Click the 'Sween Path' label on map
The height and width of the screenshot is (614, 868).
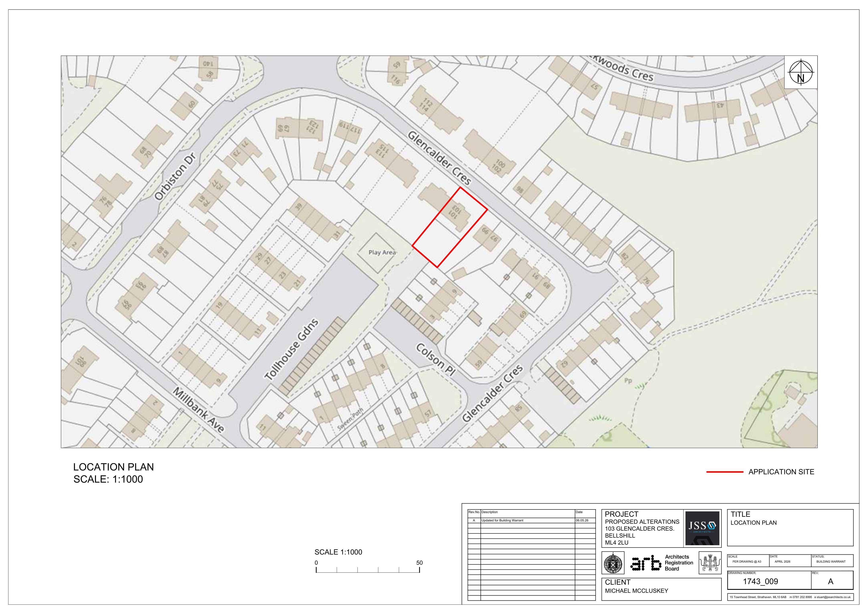tap(350, 419)
